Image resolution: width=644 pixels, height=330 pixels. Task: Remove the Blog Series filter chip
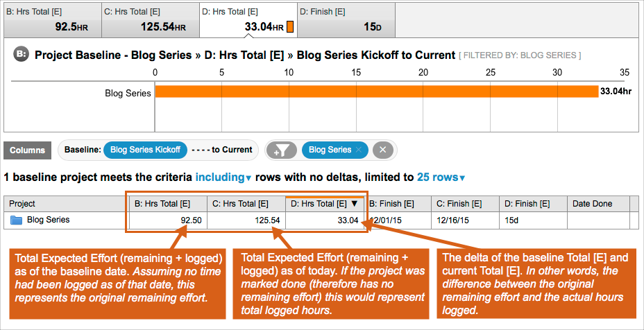click(x=359, y=150)
